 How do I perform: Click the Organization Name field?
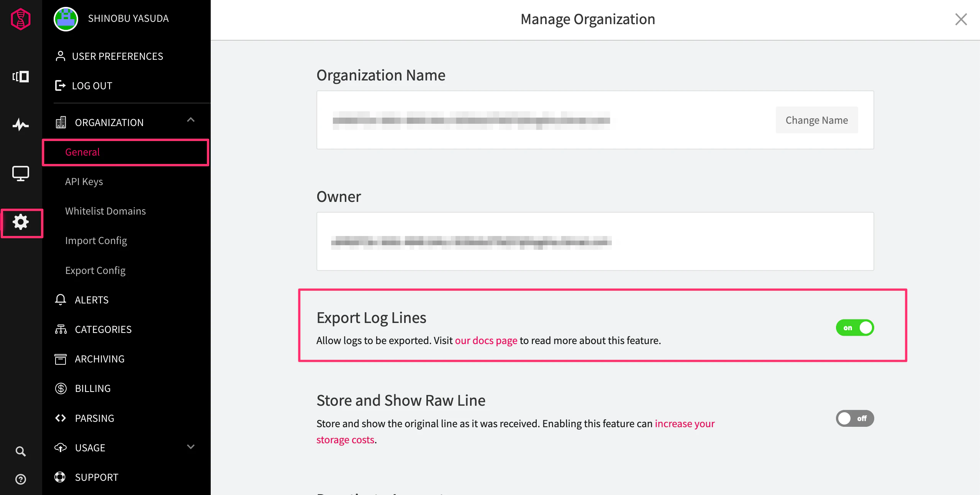point(595,120)
